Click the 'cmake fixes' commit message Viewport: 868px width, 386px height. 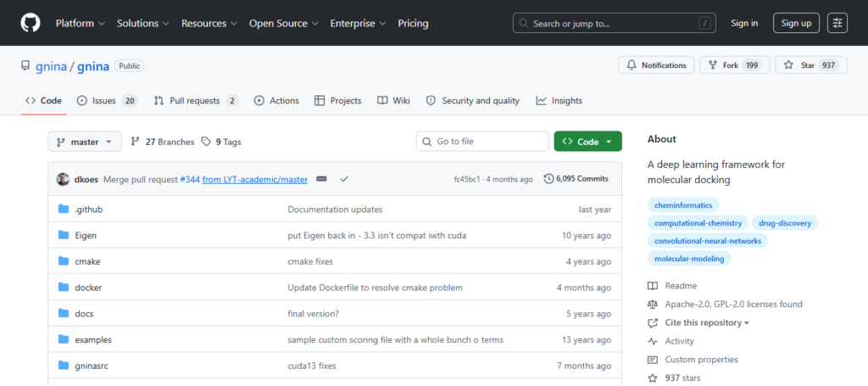[x=310, y=261]
